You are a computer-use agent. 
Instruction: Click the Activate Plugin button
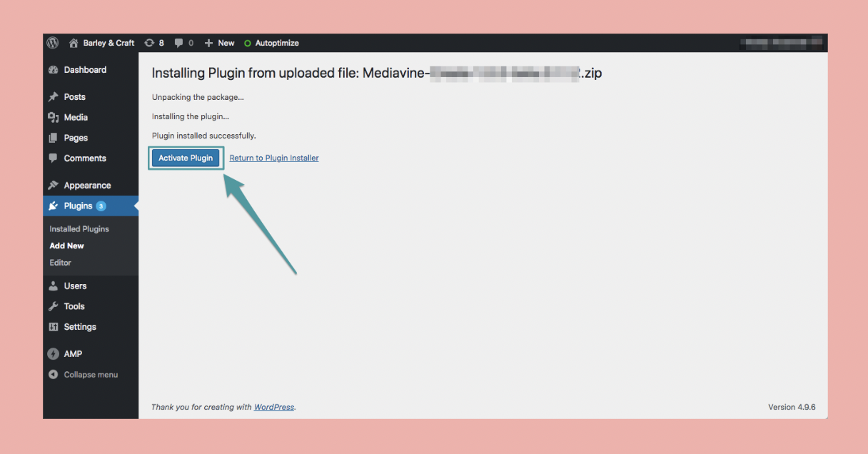[x=186, y=158]
